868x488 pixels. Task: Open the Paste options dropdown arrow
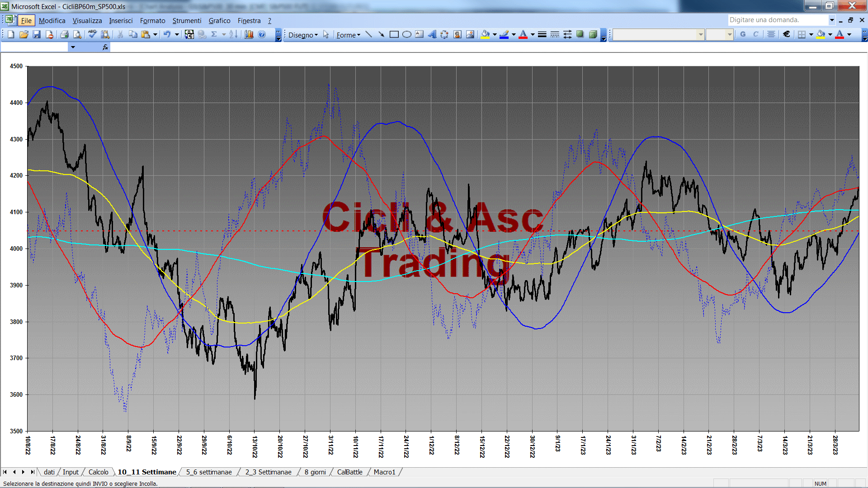pos(155,34)
